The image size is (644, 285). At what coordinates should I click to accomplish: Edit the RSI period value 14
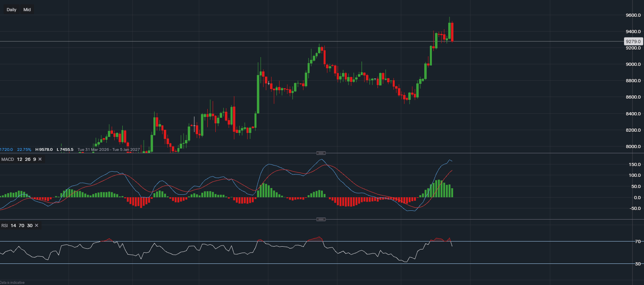coord(14,226)
